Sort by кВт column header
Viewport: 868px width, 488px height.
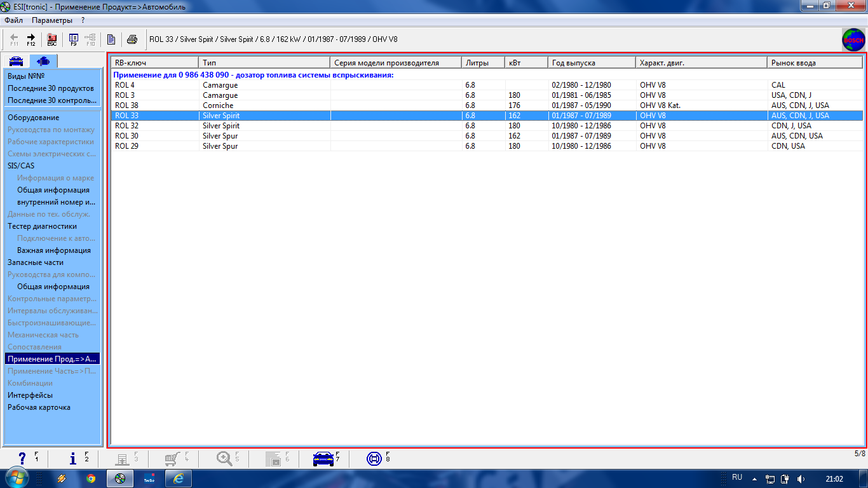pos(527,63)
